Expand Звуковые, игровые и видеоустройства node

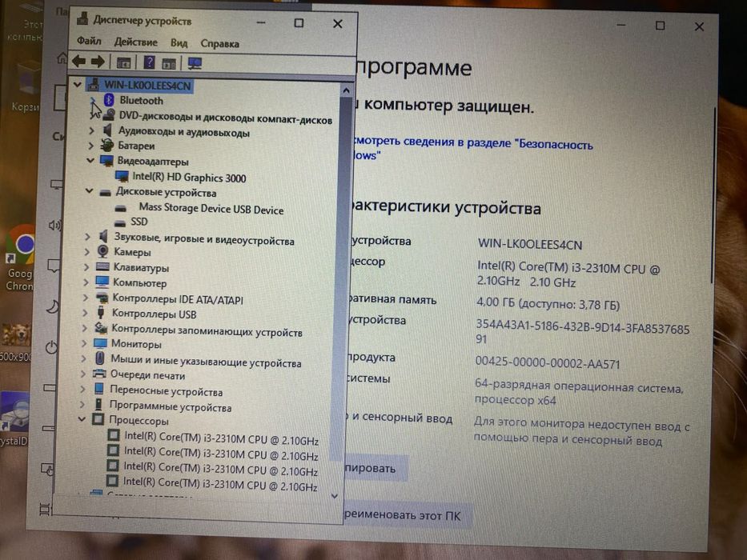click(x=87, y=236)
